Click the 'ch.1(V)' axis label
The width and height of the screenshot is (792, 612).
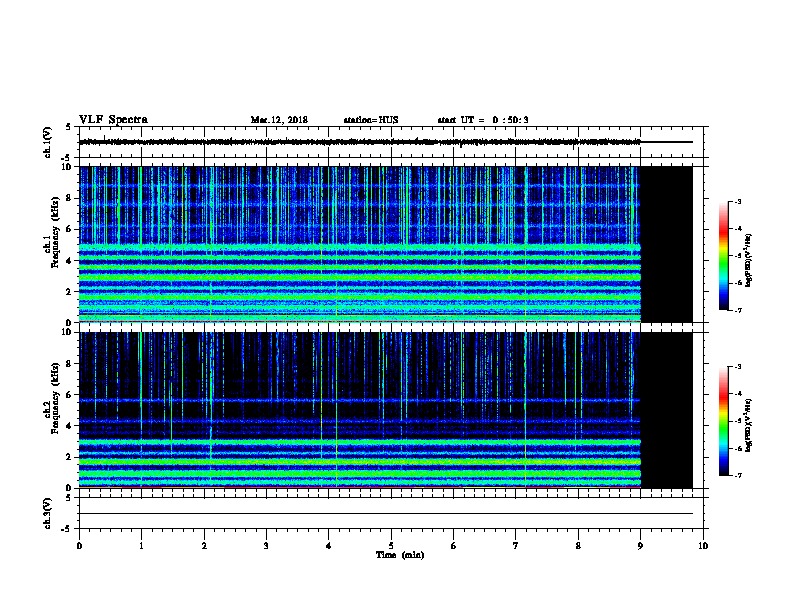click(47, 142)
